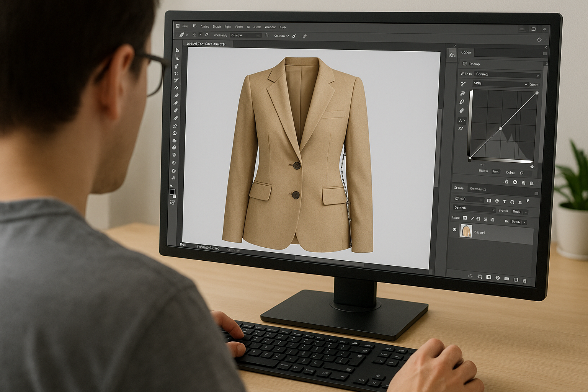The height and width of the screenshot is (392, 588).
Task: Select the white point eyedropper in curves
Action: pos(462,111)
